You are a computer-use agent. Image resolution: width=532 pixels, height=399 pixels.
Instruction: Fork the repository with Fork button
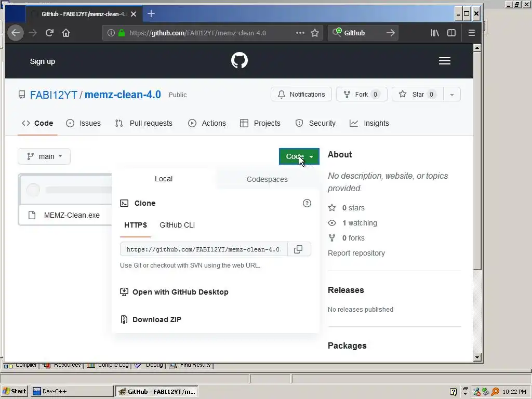tap(362, 95)
